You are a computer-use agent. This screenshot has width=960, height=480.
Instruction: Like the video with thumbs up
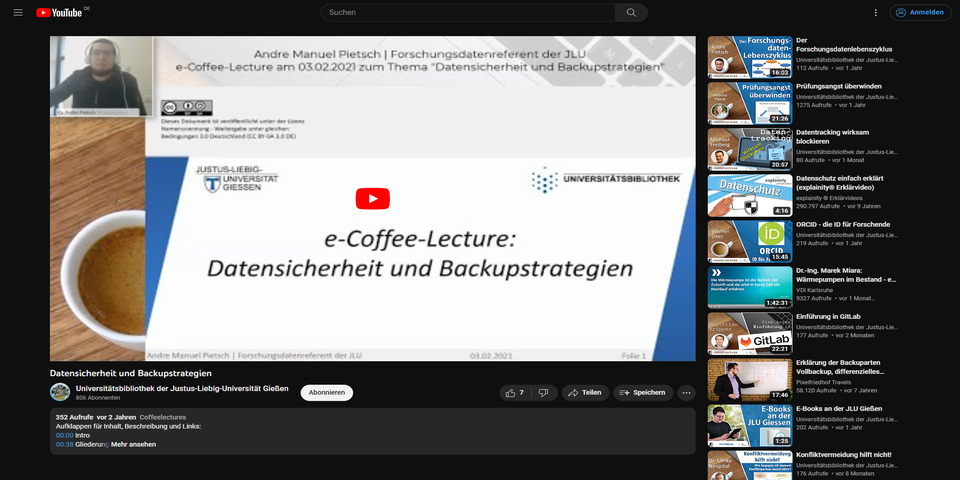515,392
